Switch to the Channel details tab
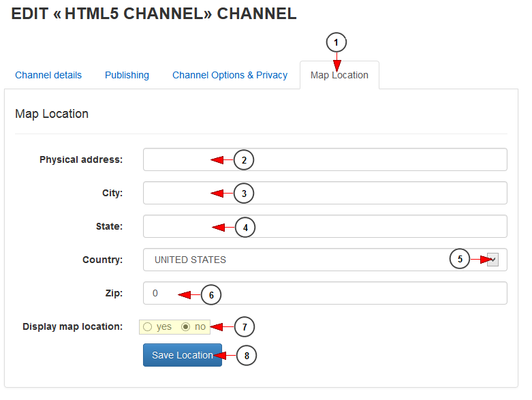 click(x=48, y=75)
